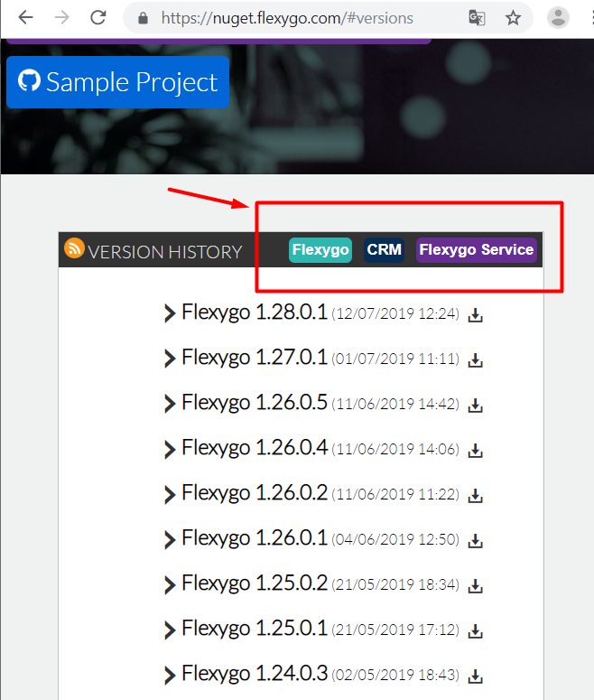Reload the page with the refresh icon

(x=98, y=18)
